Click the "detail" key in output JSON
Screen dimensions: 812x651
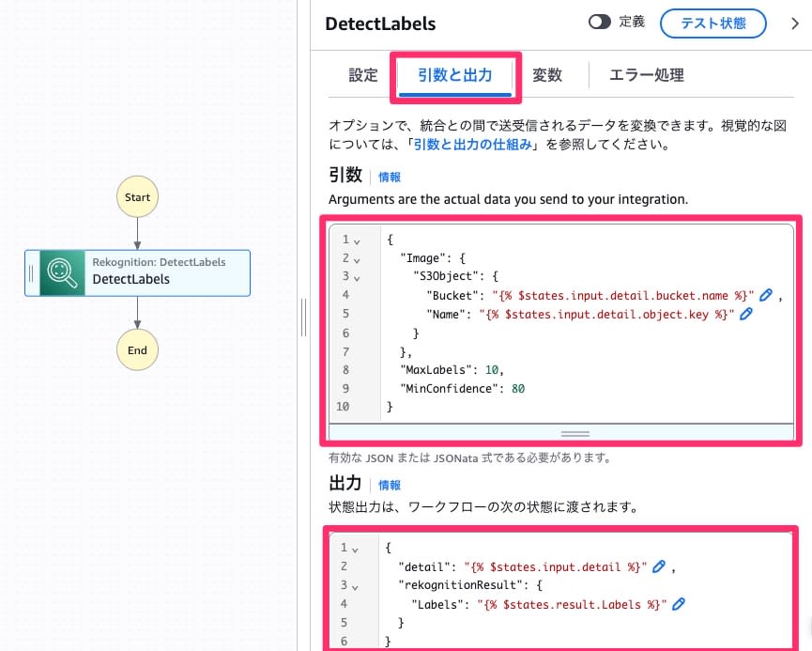424,566
